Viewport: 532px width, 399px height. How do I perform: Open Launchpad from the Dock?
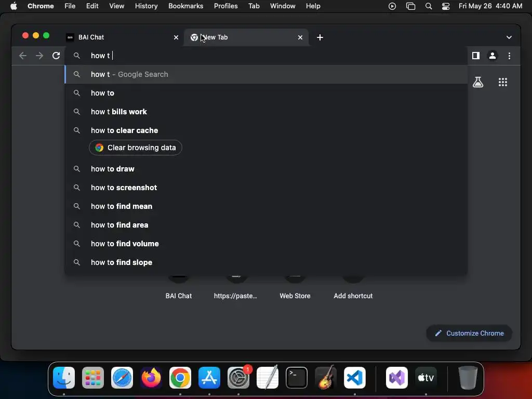(x=93, y=378)
